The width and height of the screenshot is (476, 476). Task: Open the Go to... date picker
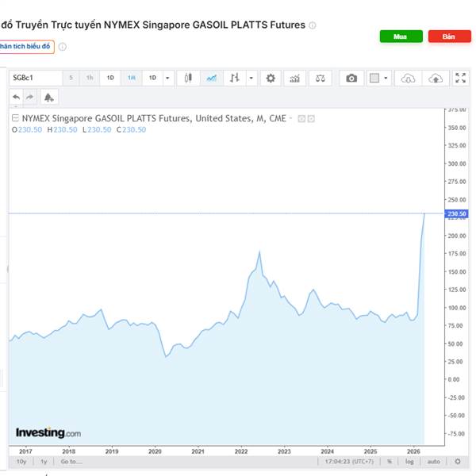(x=71, y=462)
